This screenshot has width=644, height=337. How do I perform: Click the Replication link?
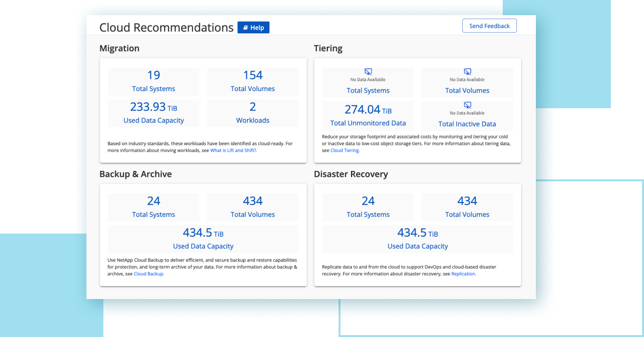click(x=463, y=274)
